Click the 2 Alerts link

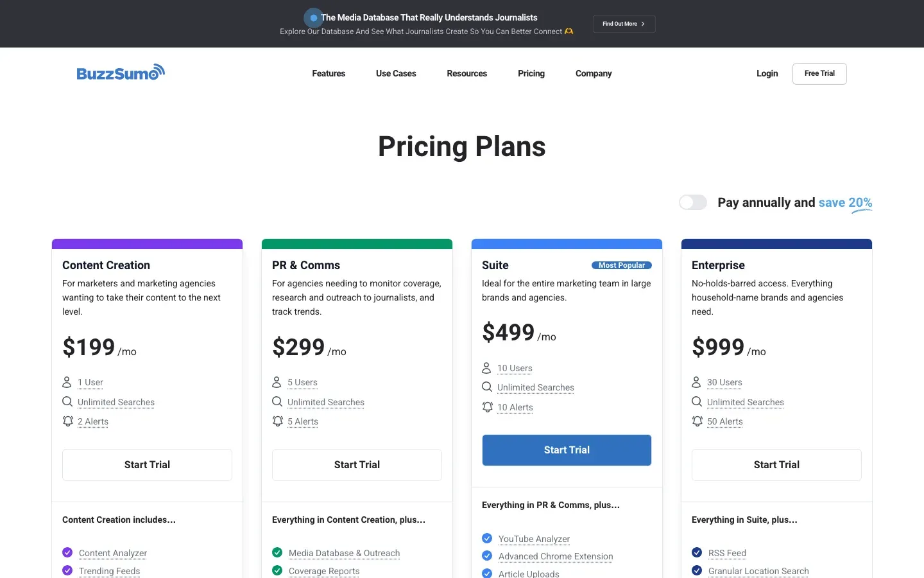click(93, 421)
